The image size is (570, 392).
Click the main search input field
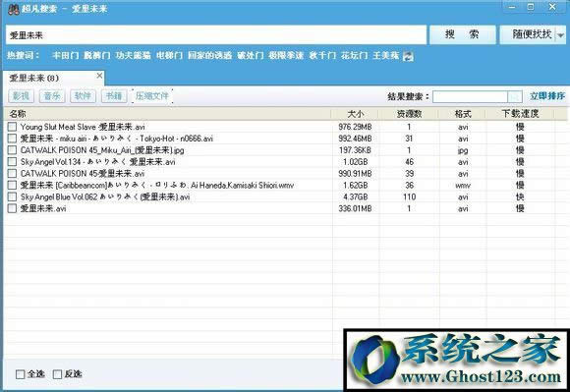(x=216, y=34)
